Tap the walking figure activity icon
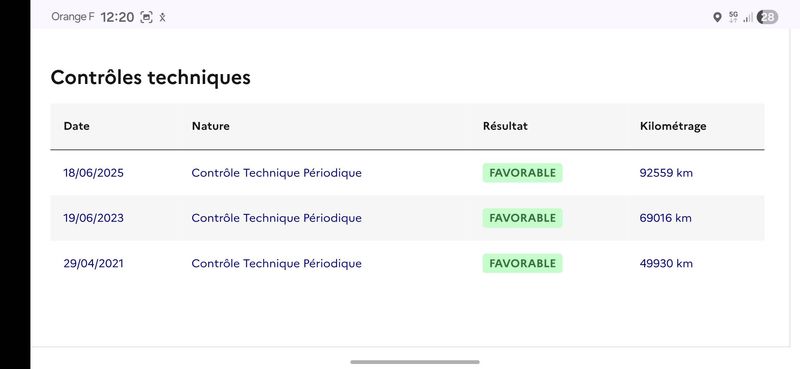The height and width of the screenshot is (369, 800). coord(162,17)
